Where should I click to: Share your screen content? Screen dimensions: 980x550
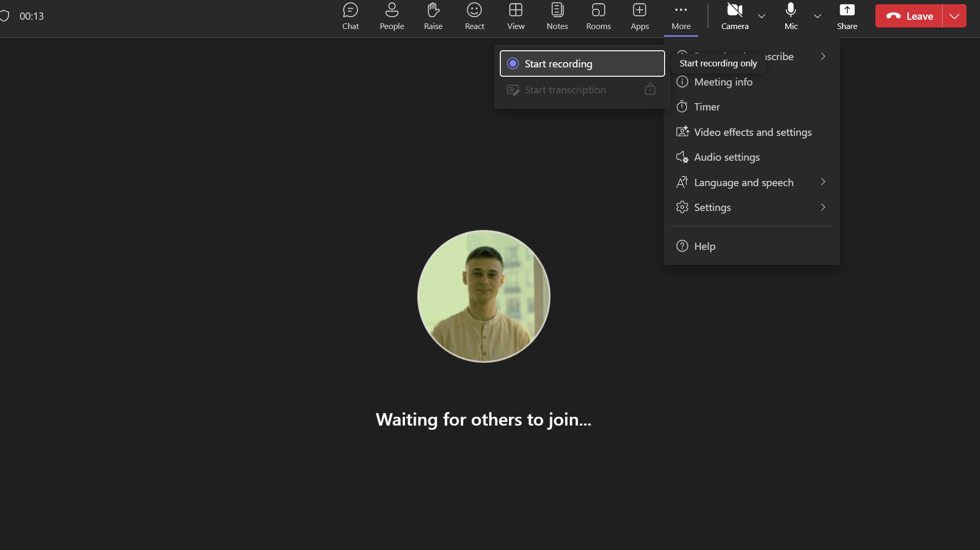[x=847, y=16]
